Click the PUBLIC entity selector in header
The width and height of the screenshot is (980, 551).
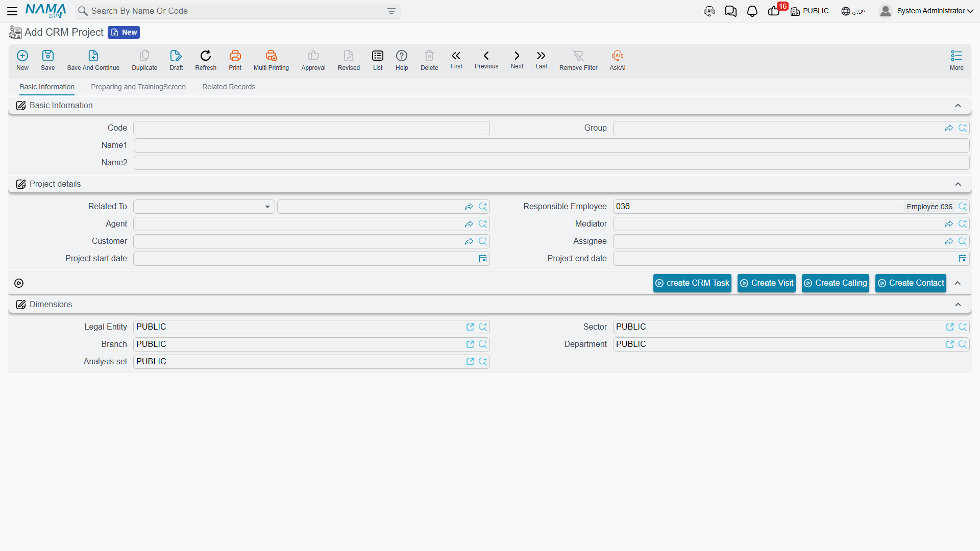(x=810, y=11)
